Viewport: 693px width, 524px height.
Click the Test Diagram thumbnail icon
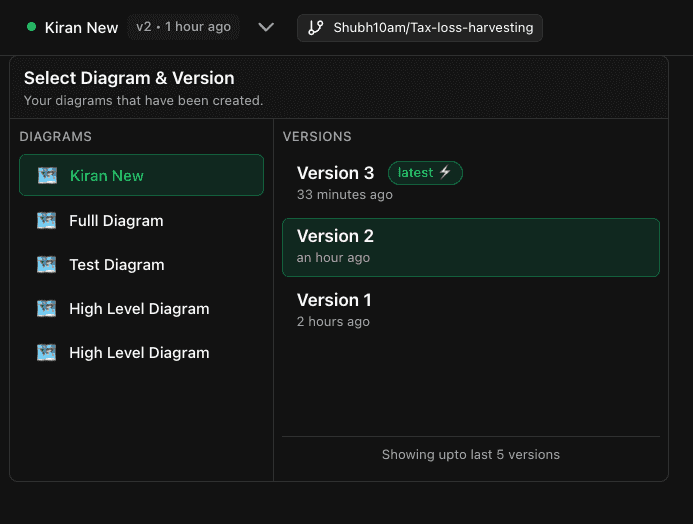(47, 264)
